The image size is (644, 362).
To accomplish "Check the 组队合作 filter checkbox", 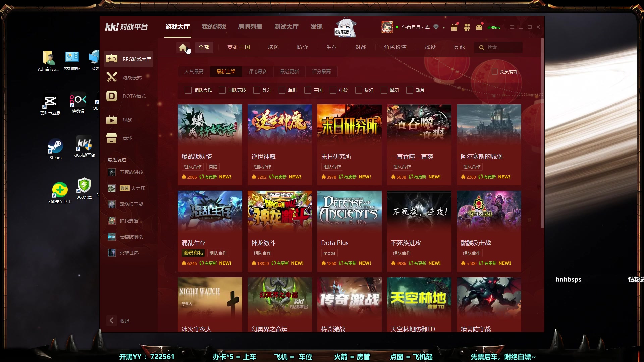I will 188,90.
